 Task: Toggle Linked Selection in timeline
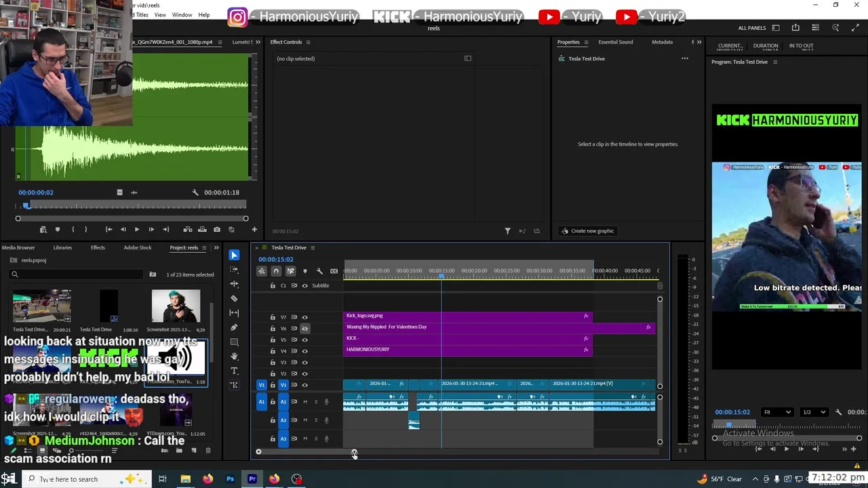(x=290, y=271)
